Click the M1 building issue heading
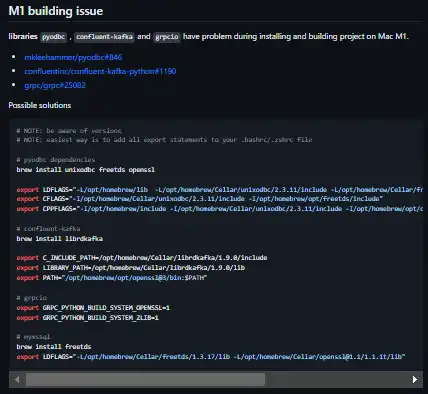428x394 pixels. tap(56, 11)
